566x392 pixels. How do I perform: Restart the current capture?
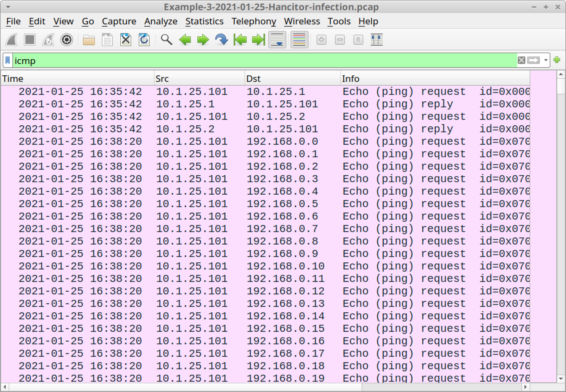(x=48, y=40)
